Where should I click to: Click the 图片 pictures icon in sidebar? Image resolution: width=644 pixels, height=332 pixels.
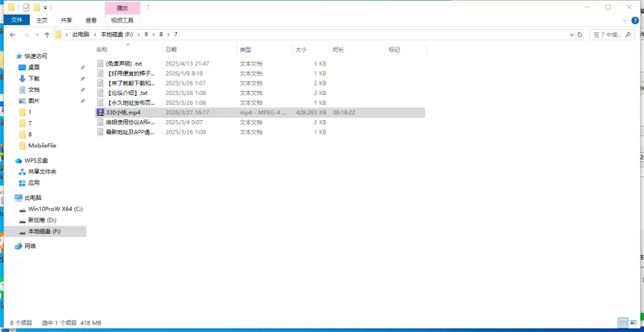[23, 101]
